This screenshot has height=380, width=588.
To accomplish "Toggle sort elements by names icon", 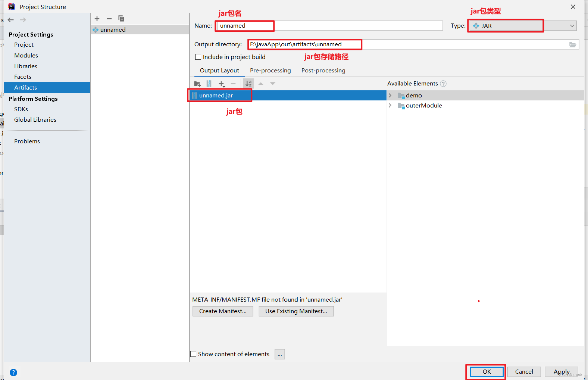I will point(248,84).
